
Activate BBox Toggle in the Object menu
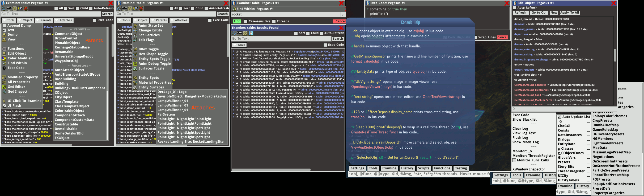[x=149, y=49]
